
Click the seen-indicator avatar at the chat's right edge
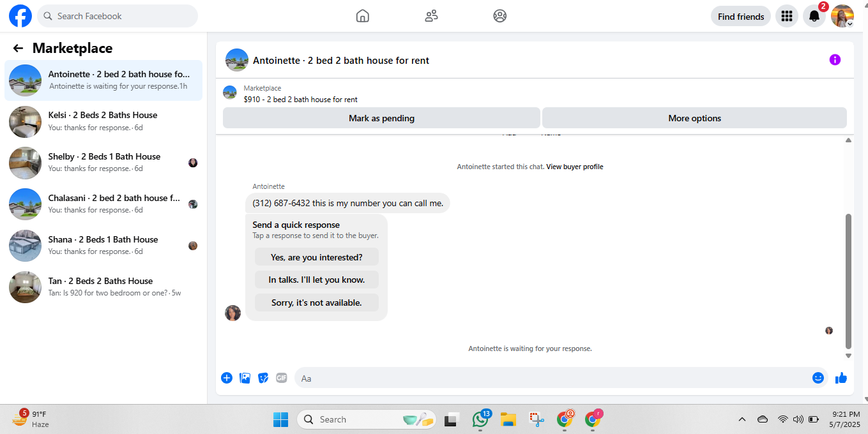pos(829,331)
